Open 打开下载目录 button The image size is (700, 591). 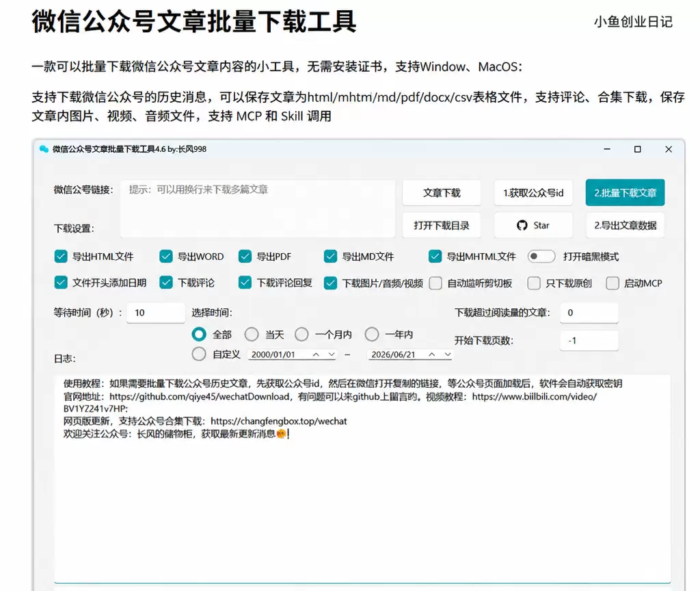[442, 225]
